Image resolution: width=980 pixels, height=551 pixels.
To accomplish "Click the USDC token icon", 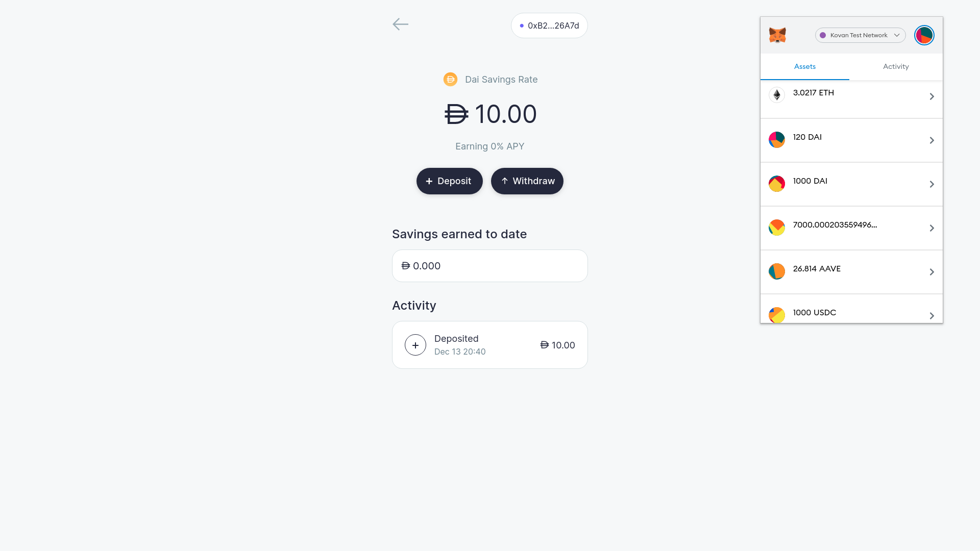I will point(777,315).
